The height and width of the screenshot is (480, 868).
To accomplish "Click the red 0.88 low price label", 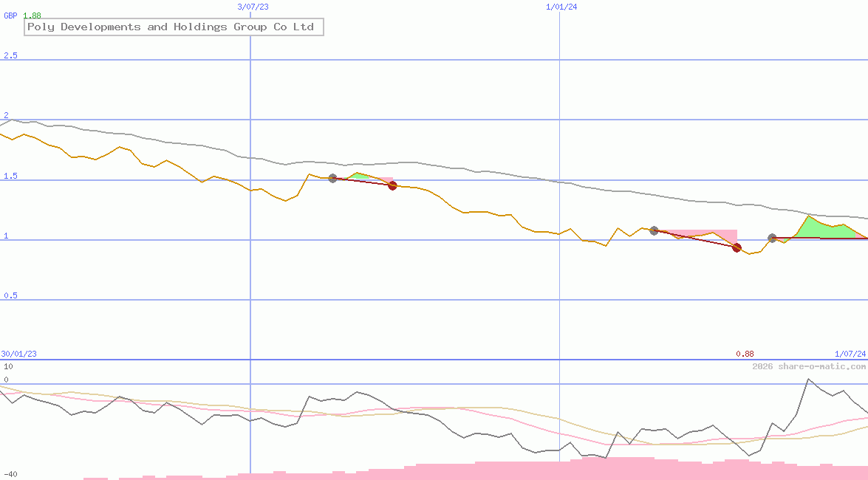I will click(744, 354).
